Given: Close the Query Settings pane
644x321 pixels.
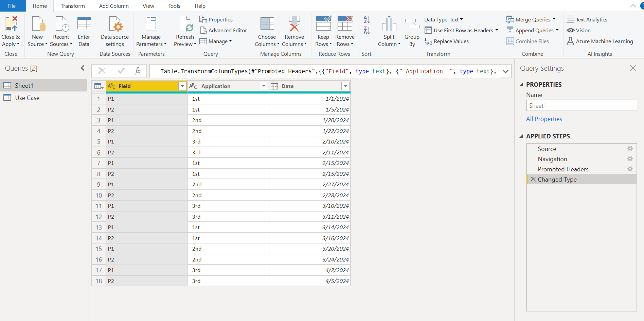Looking at the screenshot, I should point(633,68).
